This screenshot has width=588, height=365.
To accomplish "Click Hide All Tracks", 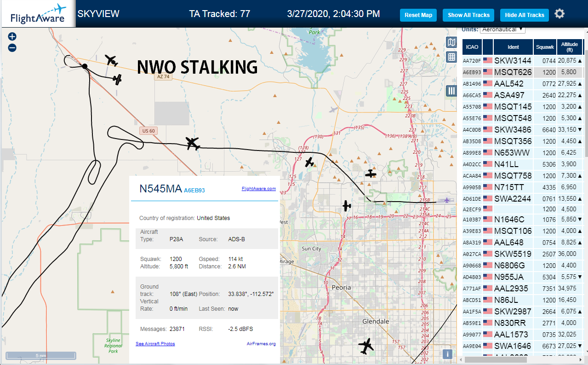I will click(x=525, y=15).
